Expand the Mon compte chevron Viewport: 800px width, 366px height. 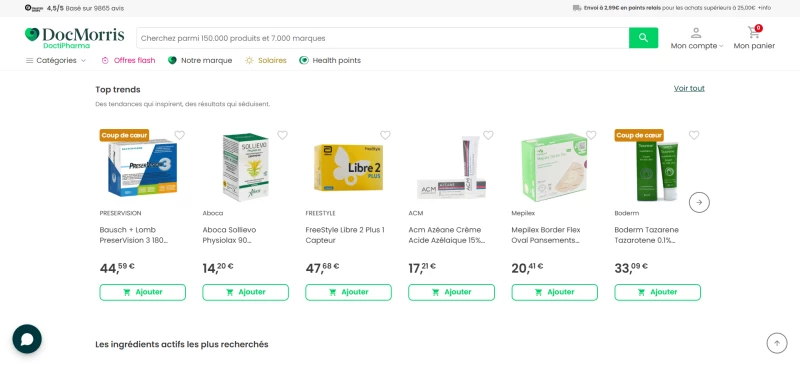(x=721, y=46)
